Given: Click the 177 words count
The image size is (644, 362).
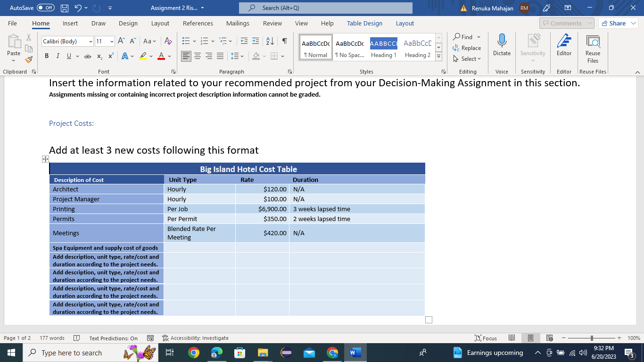Looking at the screenshot, I should 52,338.
